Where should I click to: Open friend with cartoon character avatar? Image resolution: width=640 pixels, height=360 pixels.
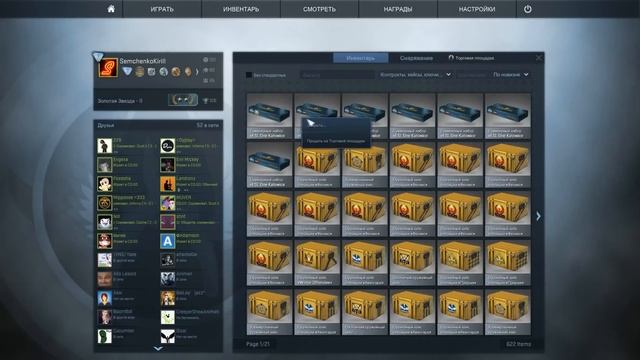click(x=104, y=184)
